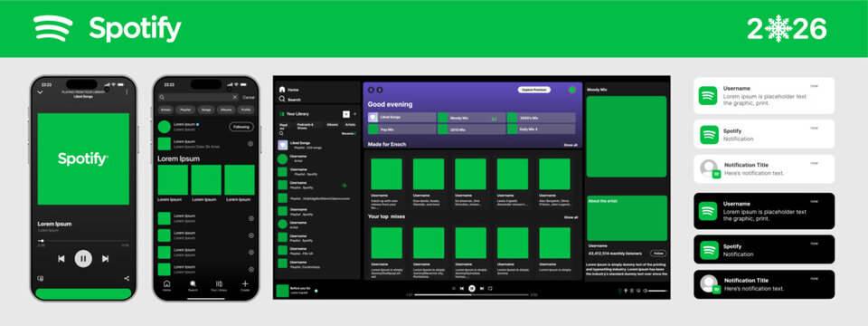Collapse the now-playing phone screen with the chevron

[x=40, y=92]
